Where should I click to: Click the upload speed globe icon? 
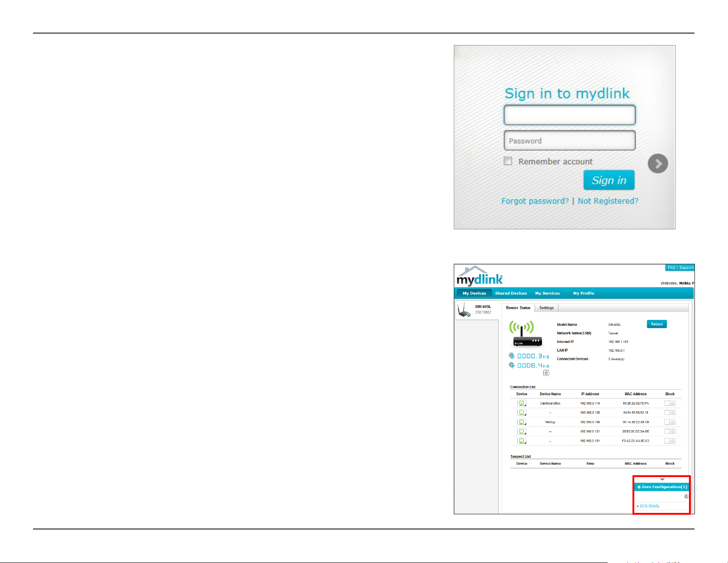[x=512, y=356]
